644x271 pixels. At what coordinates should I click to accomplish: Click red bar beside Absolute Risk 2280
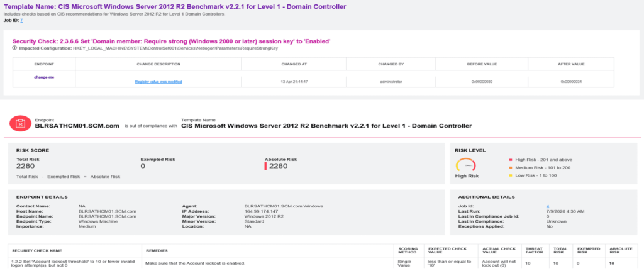[x=266, y=166]
